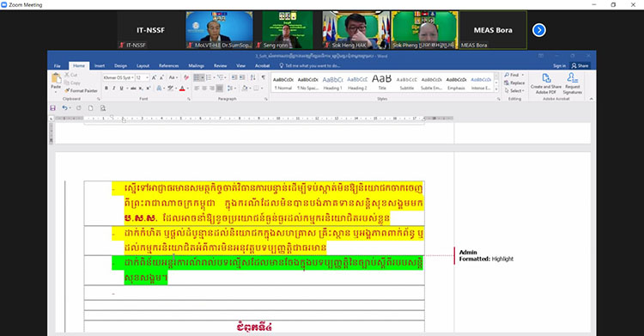644x336 pixels.
Task: Apply the red font color swatch
Action: click(x=182, y=89)
